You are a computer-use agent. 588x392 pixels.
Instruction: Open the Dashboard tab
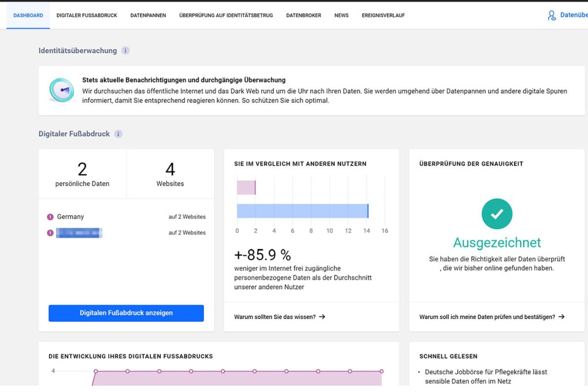pos(28,16)
